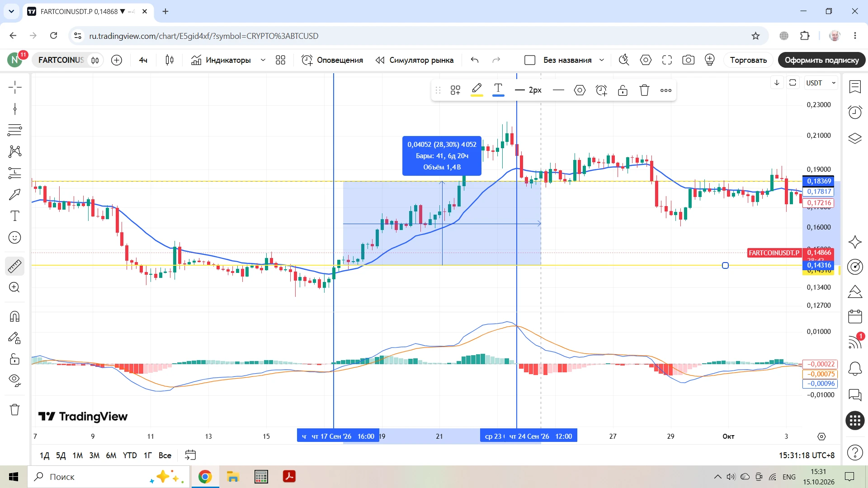
Task: Open Индикаторы indicators dialog
Action: pyautogui.click(x=221, y=60)
